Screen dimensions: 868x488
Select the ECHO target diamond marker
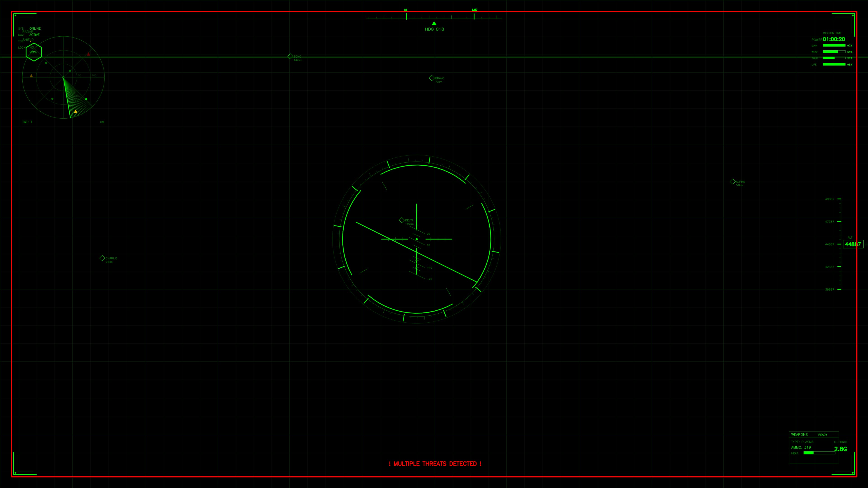point(290,56)
